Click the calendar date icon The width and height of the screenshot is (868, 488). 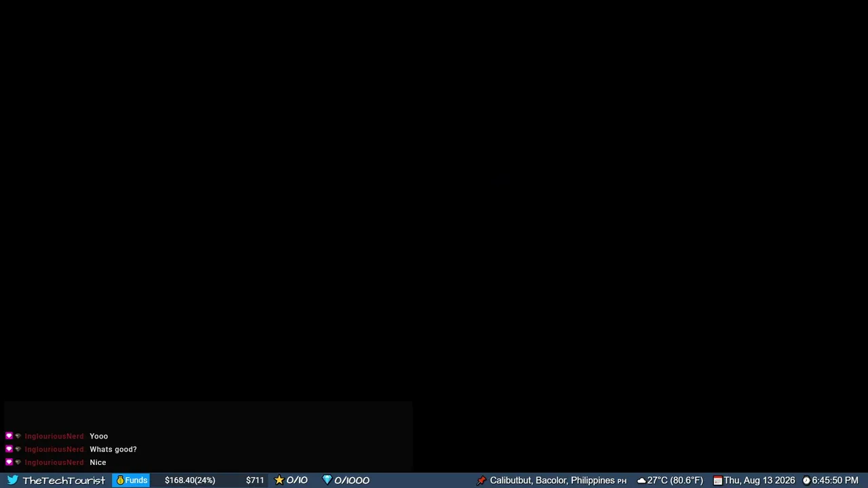pyautogui.click(x=717, y=481)
